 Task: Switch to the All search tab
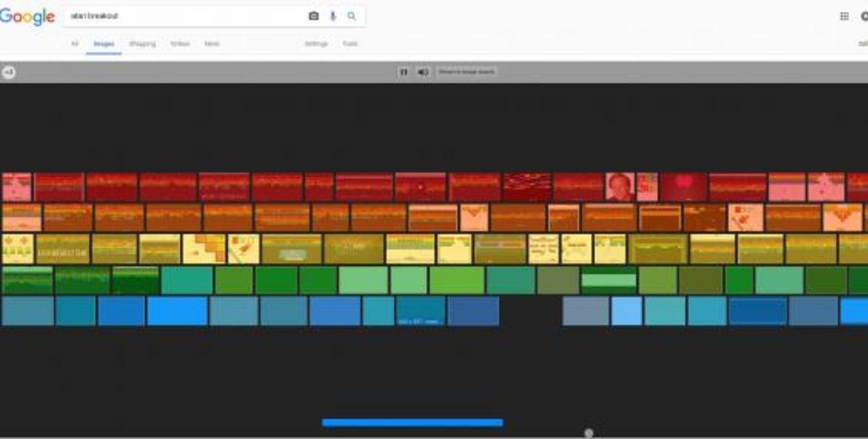[x=75, y=43]
